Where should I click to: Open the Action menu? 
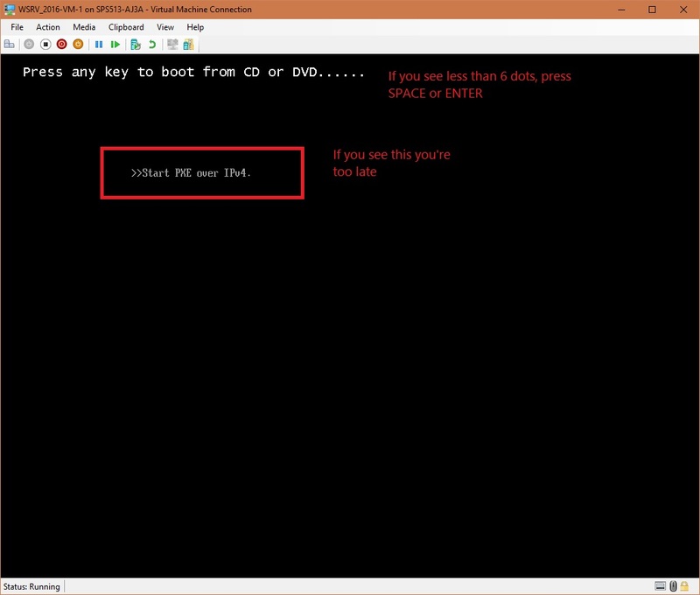pos(47,27)
